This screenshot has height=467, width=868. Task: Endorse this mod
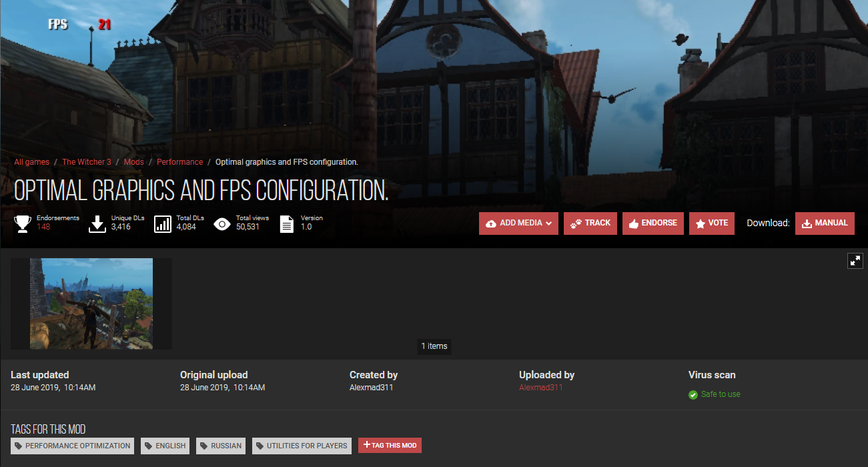point(653,223)
